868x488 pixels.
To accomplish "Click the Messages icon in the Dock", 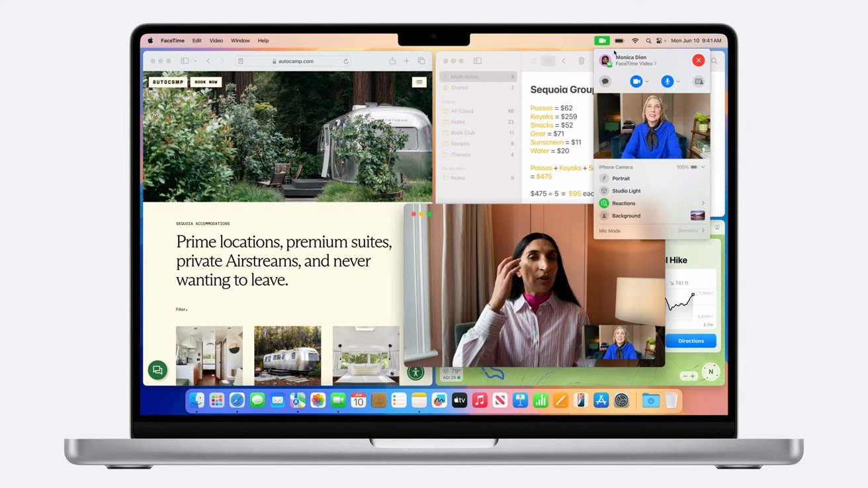I will (x=257, y=400).
